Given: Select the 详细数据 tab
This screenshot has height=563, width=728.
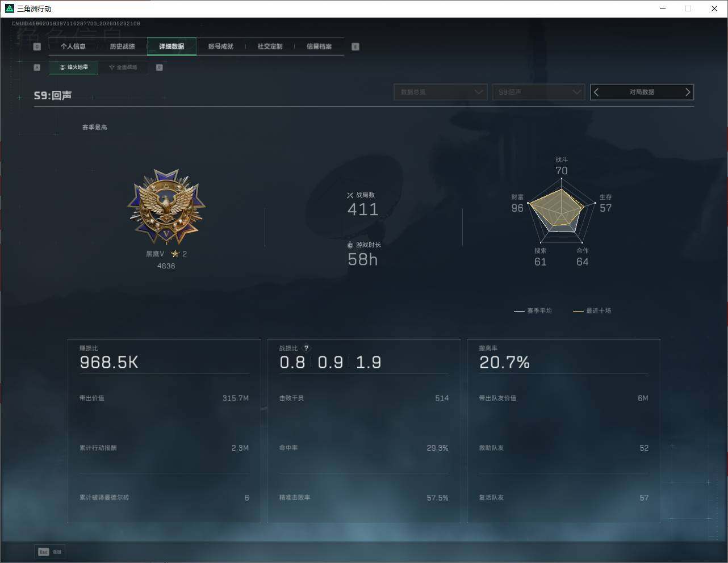Looking at the screenshot, I should coord(171,47).
